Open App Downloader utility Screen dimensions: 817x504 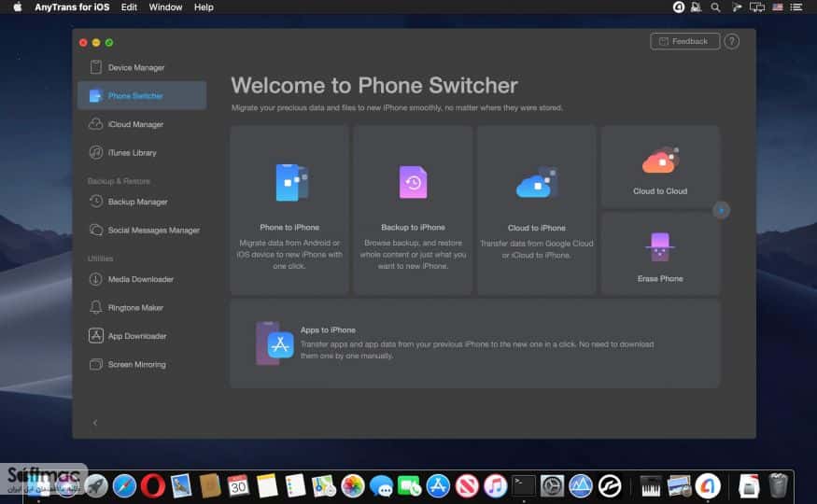point(142,336)
